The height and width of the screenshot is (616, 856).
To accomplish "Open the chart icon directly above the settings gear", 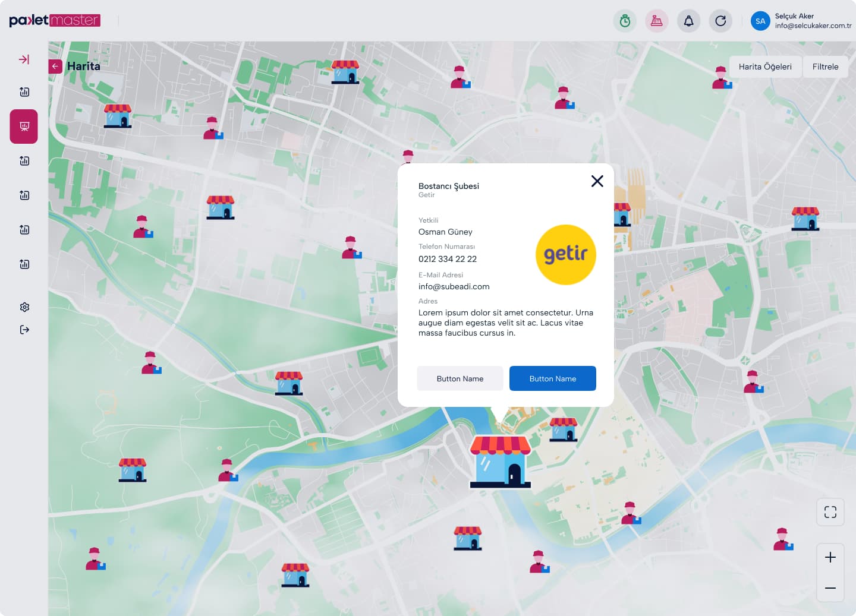I will point(24,264).
